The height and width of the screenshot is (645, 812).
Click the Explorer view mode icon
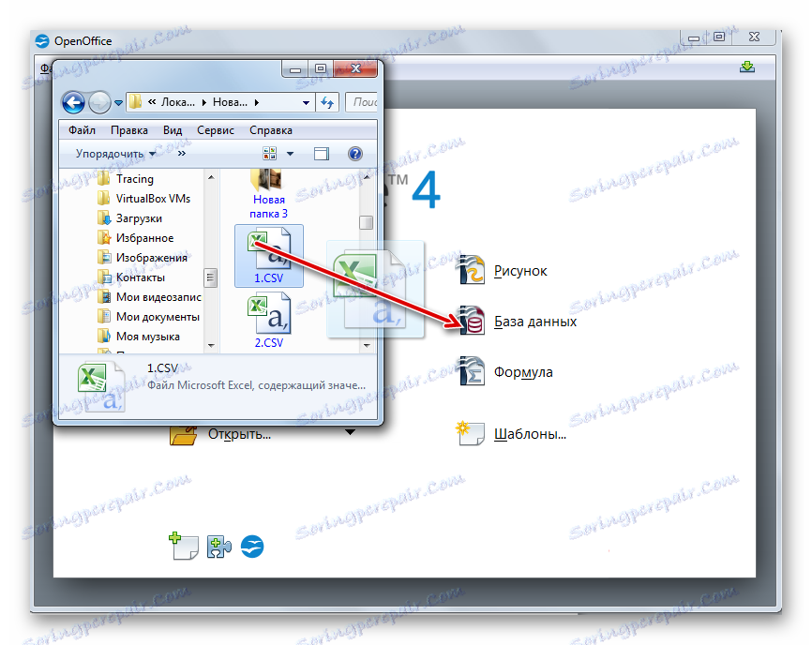(270, 153)
